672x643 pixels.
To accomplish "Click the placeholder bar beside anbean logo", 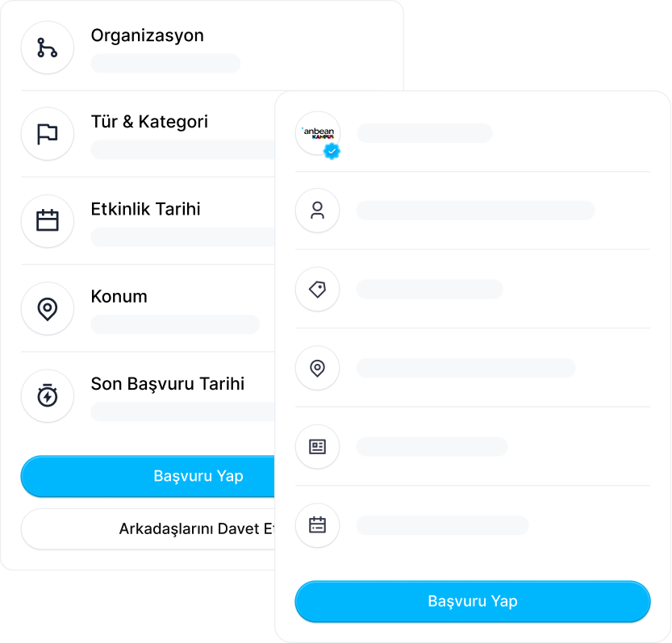I will tap(424, 133).
